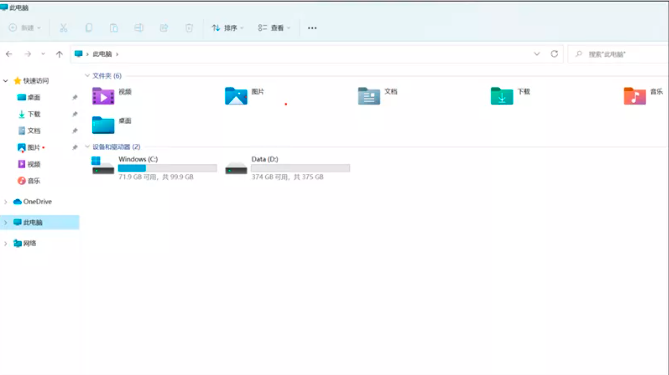Open the three-dot more options menu
Screen dimensions: 669x375
pyautogui.click(x=312, y=28)
